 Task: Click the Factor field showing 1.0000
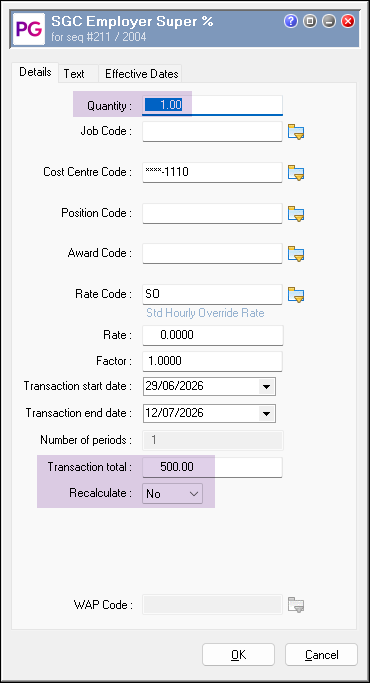[212, 361]
